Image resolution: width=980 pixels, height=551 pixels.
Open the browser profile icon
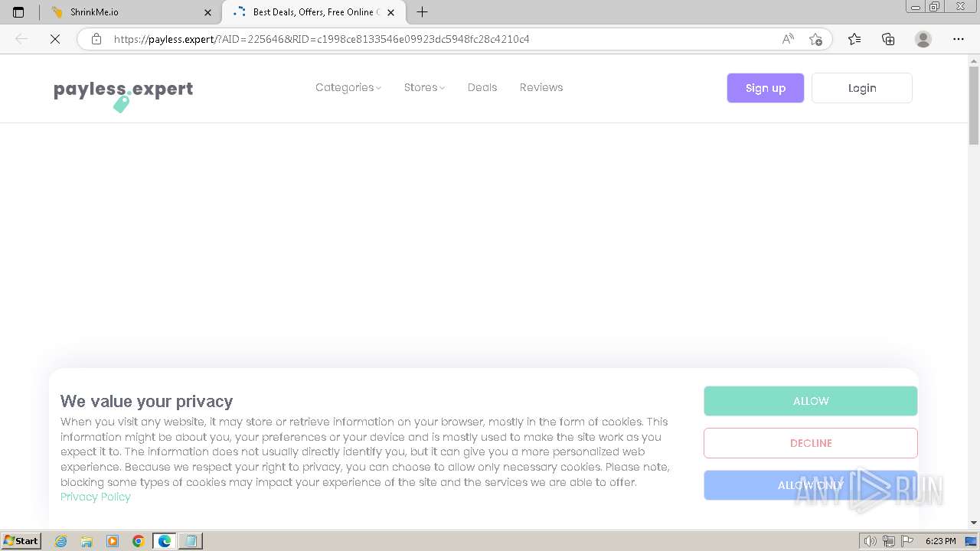(923, 39)
